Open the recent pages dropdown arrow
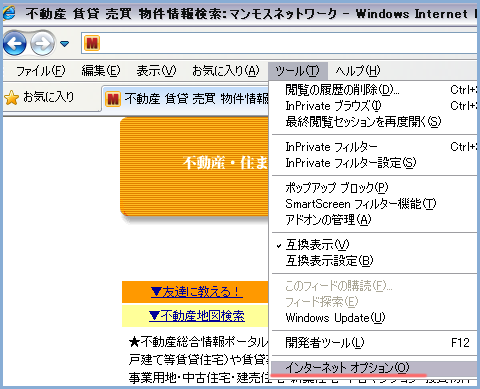Image resolution: width=480 pixels, height=389 pixels. pos(64,44)
